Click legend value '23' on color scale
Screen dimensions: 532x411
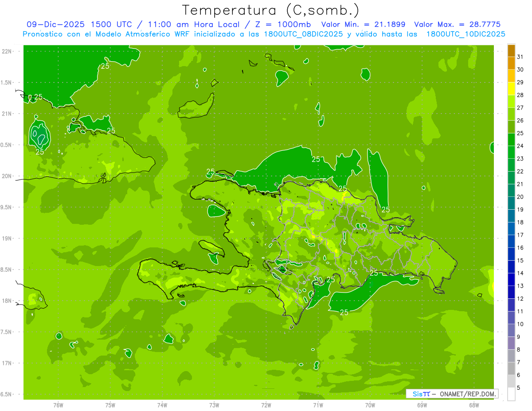pyautogui.click(x=520, y=158)
